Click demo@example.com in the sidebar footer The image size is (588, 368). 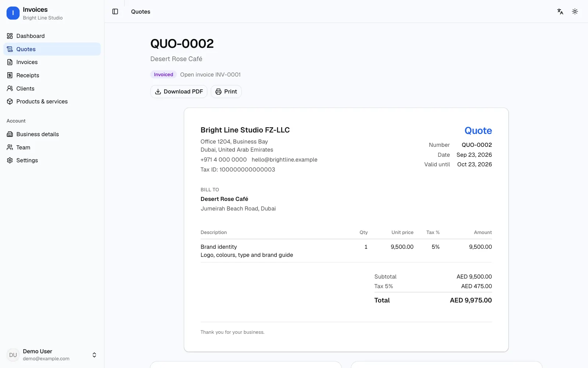click(x=46, y=359)
